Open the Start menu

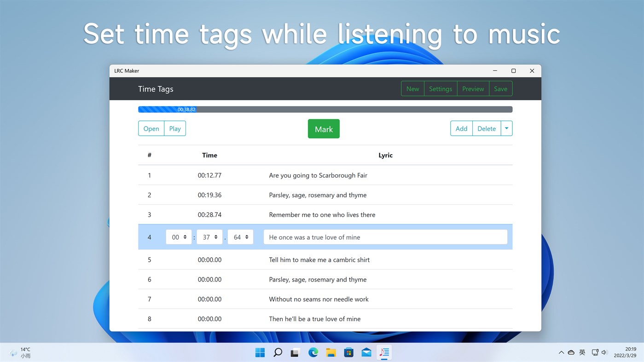click(x=260, y=352)
